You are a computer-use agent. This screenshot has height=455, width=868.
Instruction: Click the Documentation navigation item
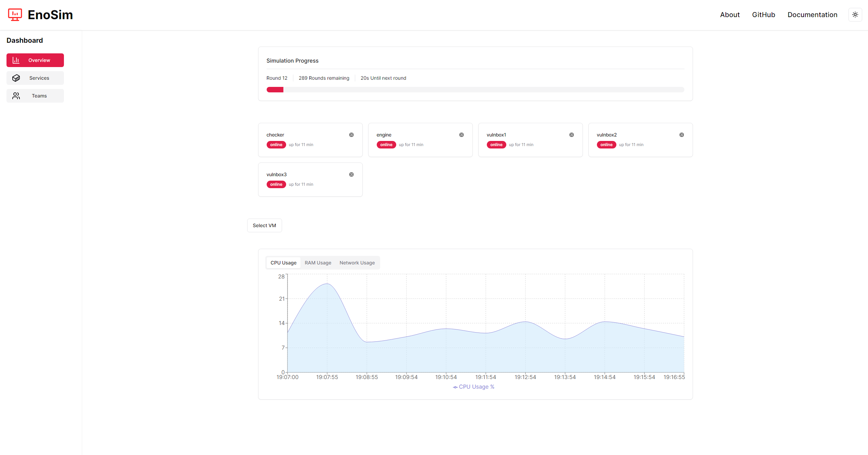[x=813, y=14]
